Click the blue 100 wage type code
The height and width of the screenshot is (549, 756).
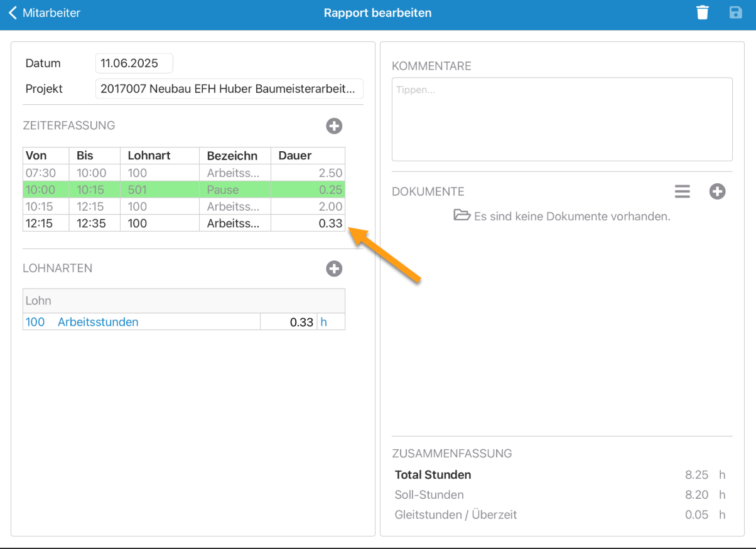point(35,322)
